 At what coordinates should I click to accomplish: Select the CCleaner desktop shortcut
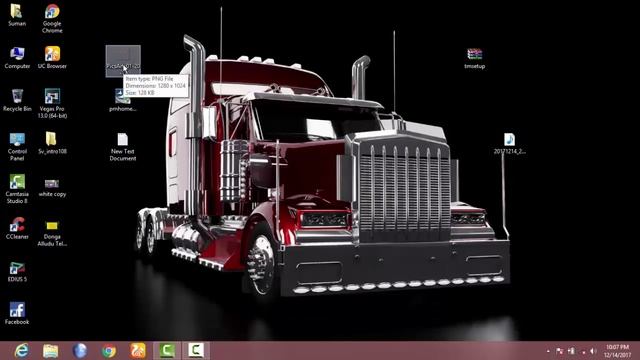pos(17,228)
